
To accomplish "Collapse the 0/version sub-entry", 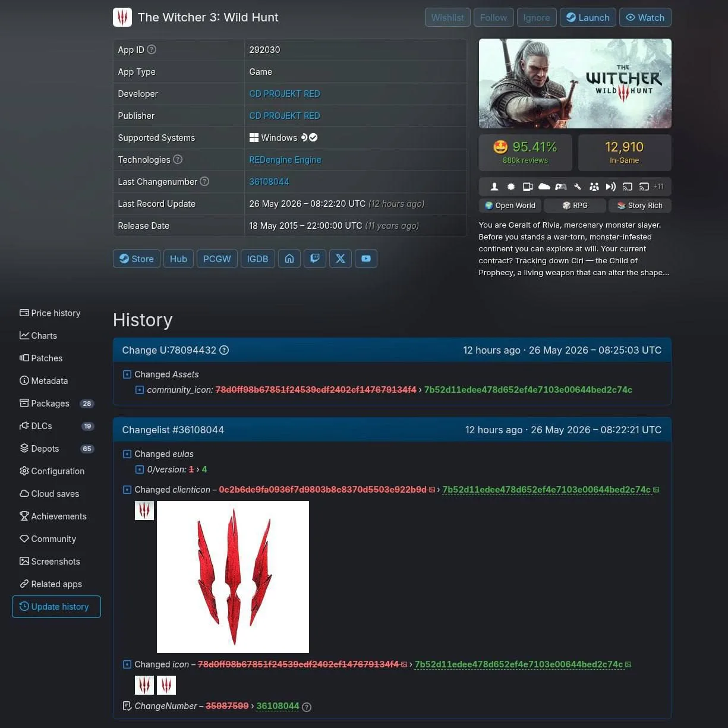I will coord(139,469).
